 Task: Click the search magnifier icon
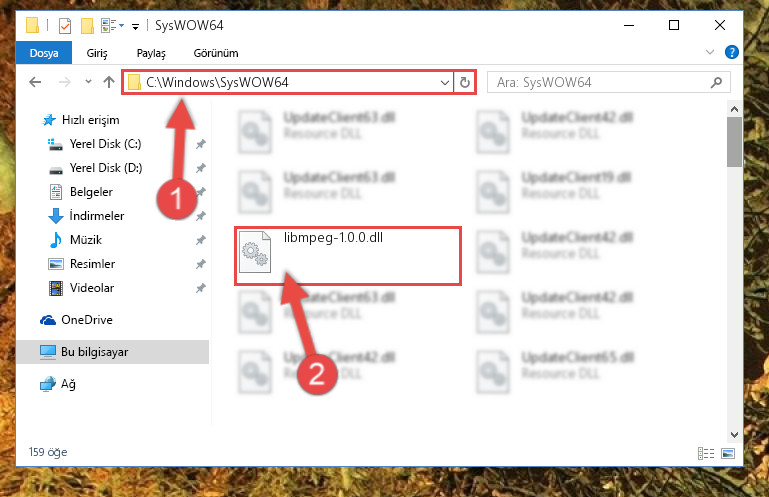(x=716, y=82)
